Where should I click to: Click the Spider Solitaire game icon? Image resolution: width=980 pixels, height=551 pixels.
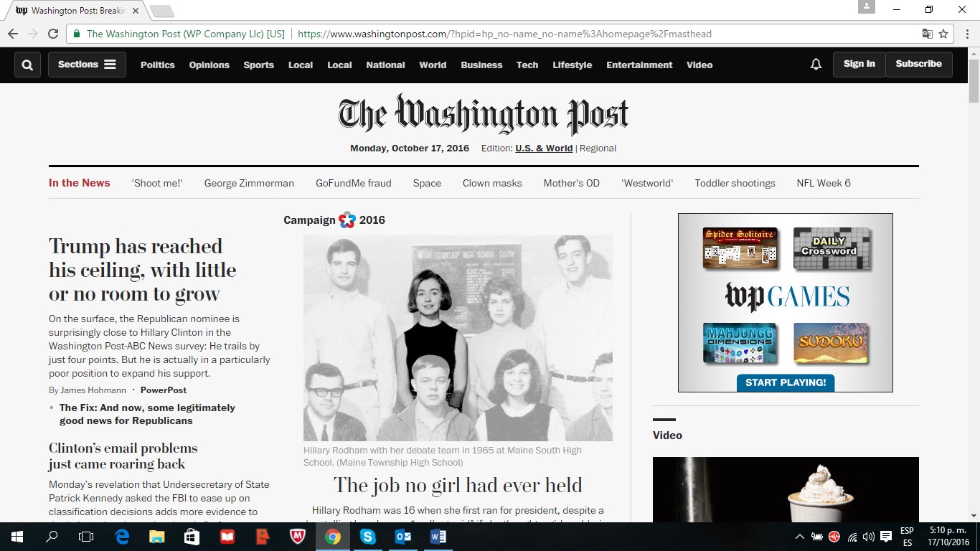(x=740, y=248)
